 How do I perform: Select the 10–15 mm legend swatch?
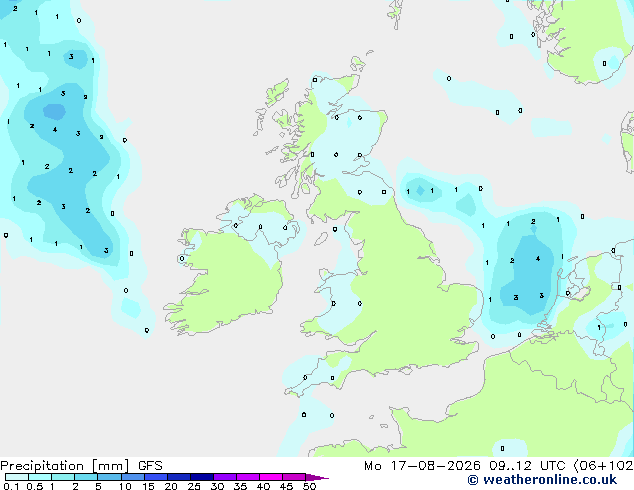coord(132,477)
